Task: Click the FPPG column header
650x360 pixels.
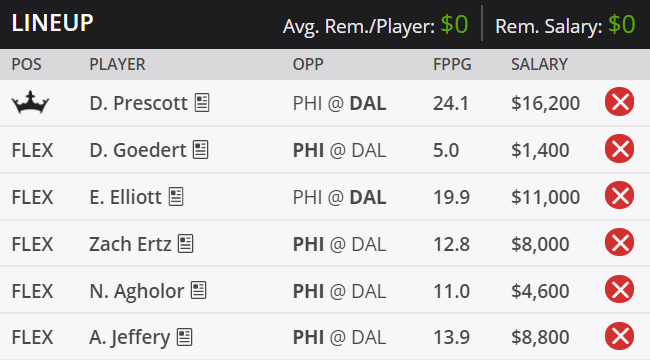Action: pos(452,64)
